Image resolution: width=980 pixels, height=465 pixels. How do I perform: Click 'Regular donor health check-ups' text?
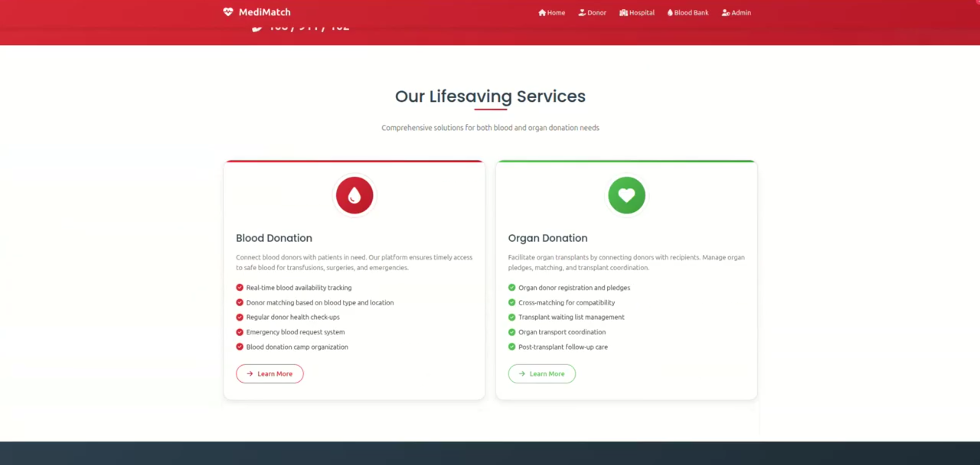point(293,317)
